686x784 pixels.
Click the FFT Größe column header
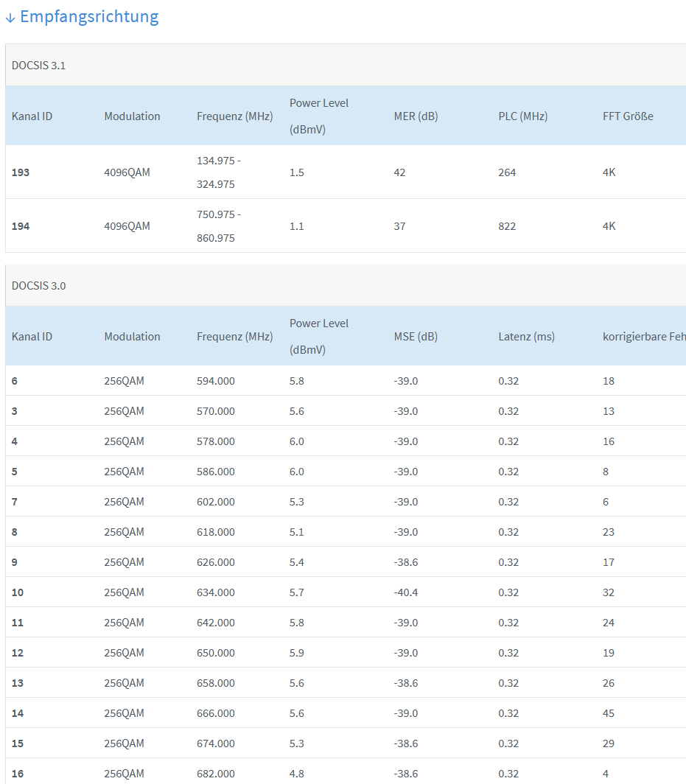pos(628,116)
